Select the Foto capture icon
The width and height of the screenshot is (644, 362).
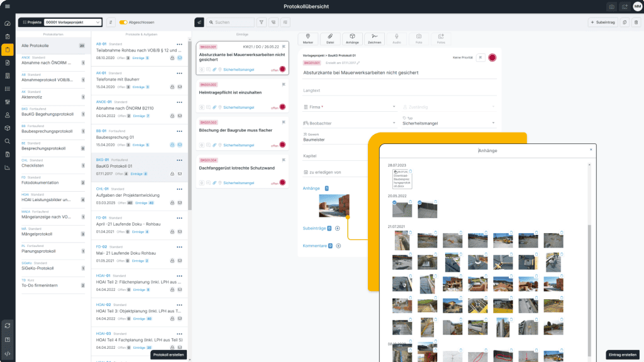[x=419, y=38]
